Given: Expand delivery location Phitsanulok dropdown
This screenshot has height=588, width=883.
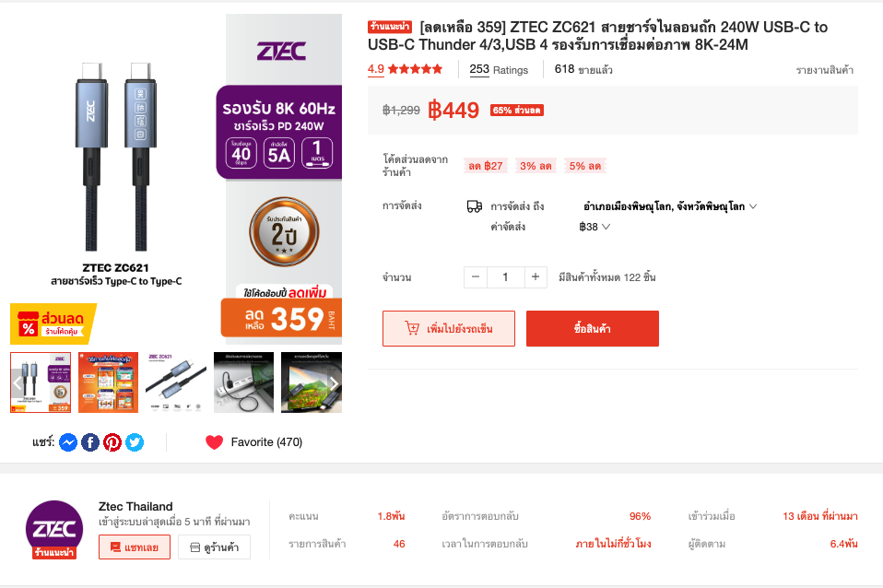Looking at the screenshot, I should tap(670, 206).
